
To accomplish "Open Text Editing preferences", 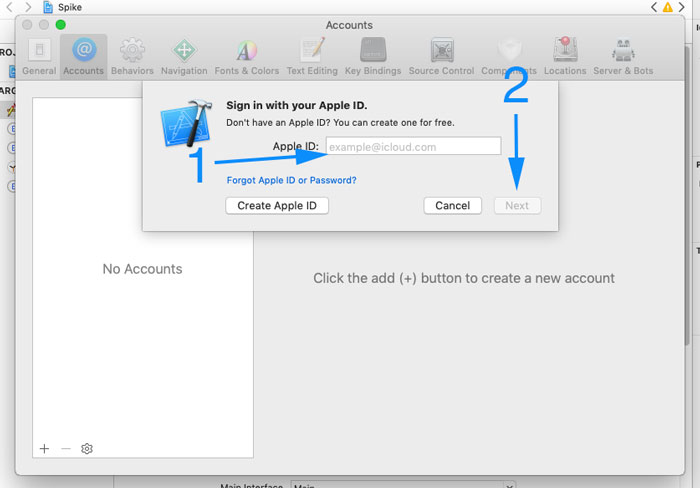I will click(312, 57).
